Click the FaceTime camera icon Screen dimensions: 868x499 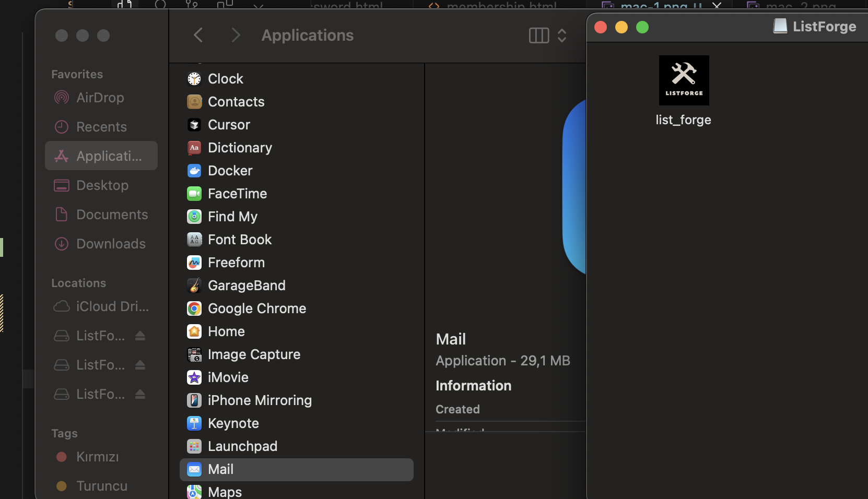click(x=194, y=194)
